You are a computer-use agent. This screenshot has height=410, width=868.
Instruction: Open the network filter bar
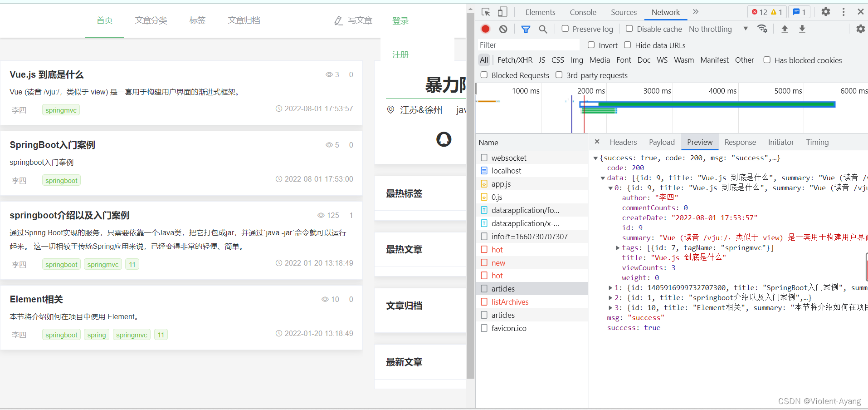(x=526, y=29)
